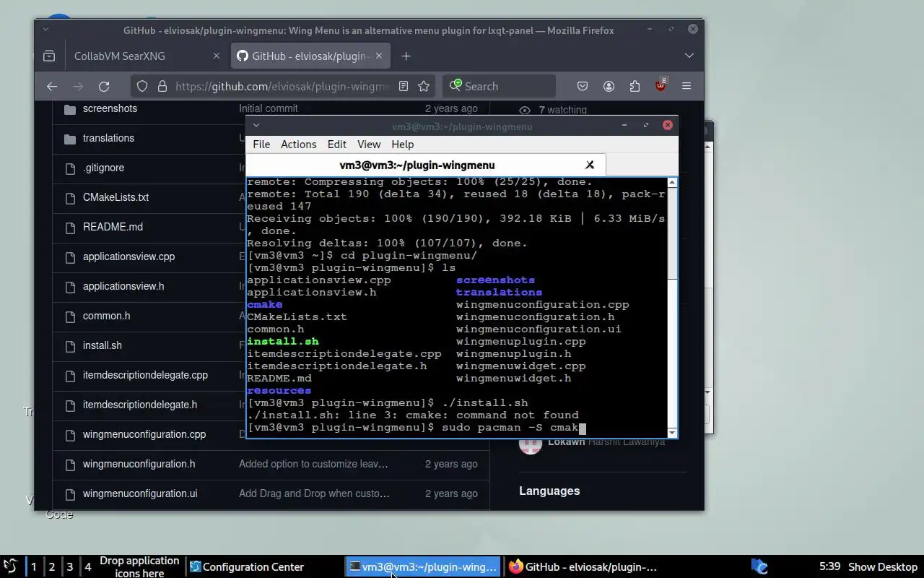
Task: Switch to virtual desktop 3
Action: 69,566
